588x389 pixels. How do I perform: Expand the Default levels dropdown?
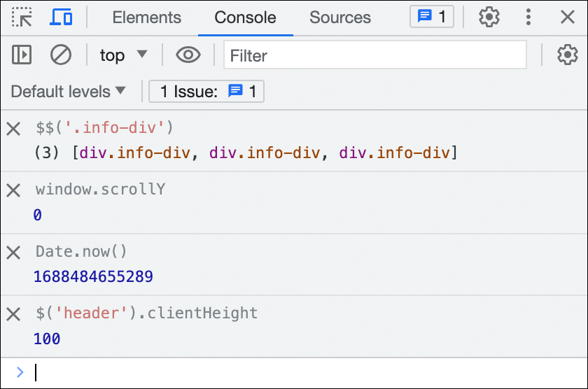[x=68, y=92]
